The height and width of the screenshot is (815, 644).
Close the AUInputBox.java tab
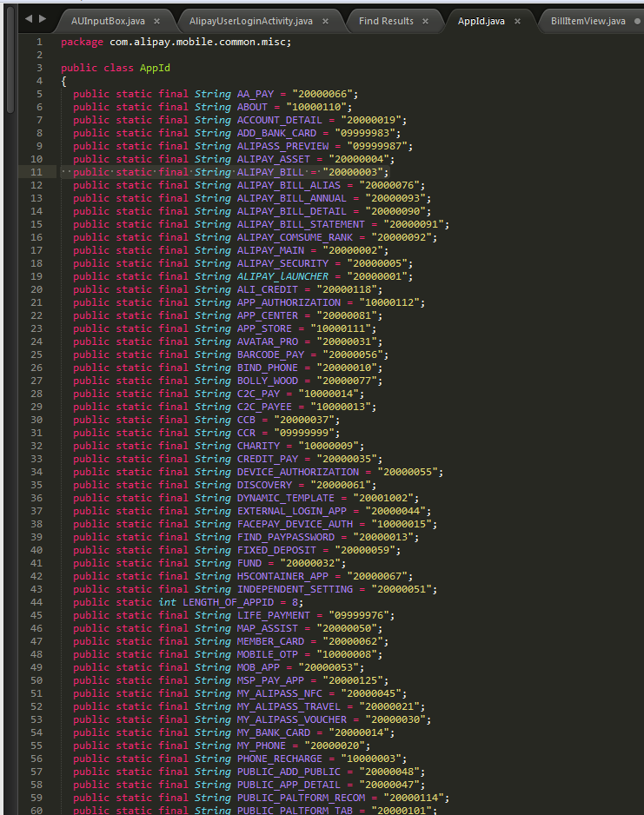pyautogui.click(x=157, y=22)
